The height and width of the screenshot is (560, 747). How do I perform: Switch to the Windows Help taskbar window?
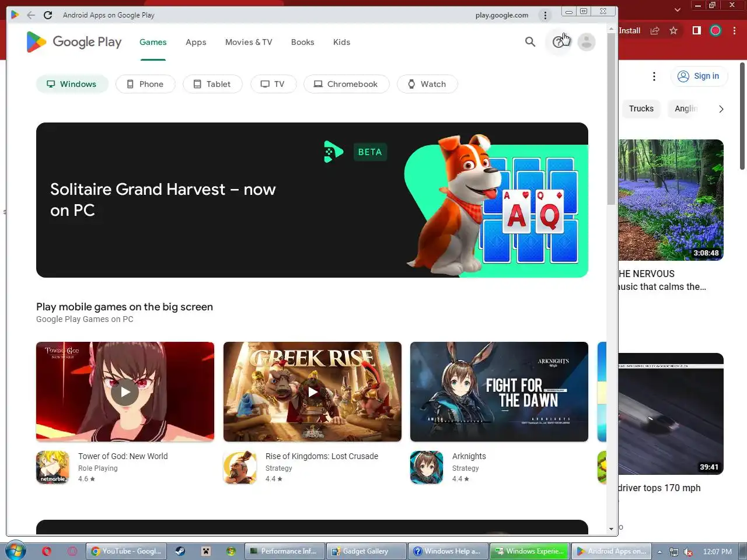448,551
